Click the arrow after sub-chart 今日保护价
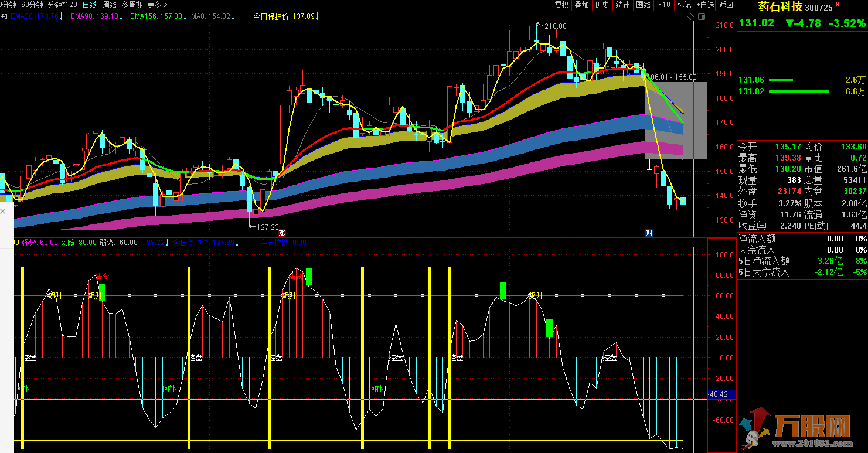This screenshot has height=453, width=868. (x=237, y=242)
